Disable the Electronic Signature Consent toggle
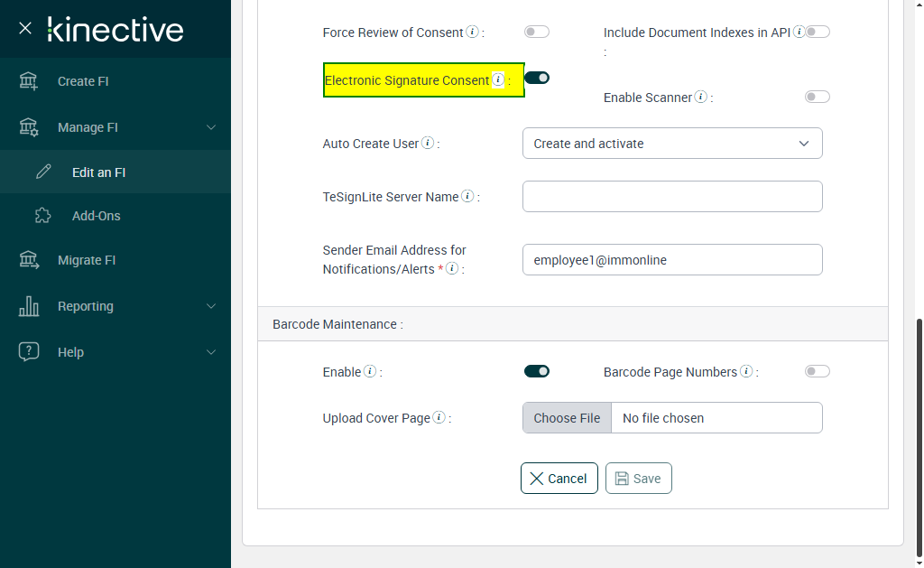 [537, 78]
